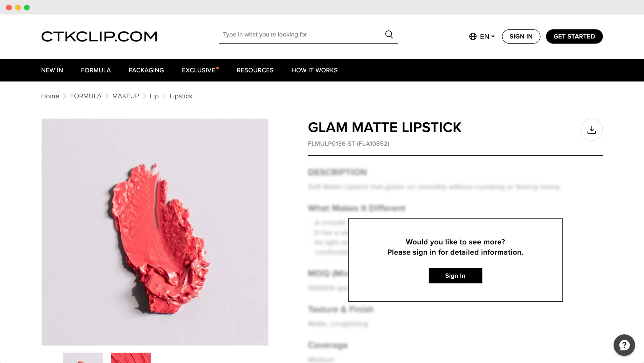Open the EXCLUSIVE menu item

click(x=198, y=70)
